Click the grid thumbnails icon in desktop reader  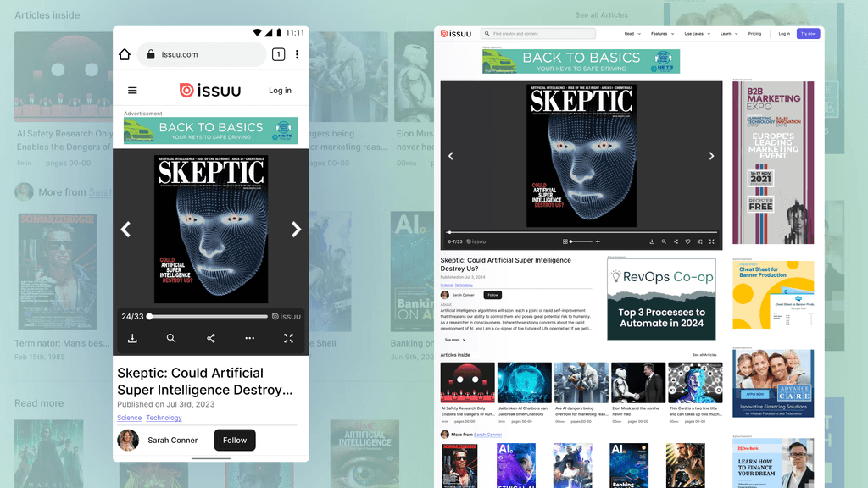(565, 241)
